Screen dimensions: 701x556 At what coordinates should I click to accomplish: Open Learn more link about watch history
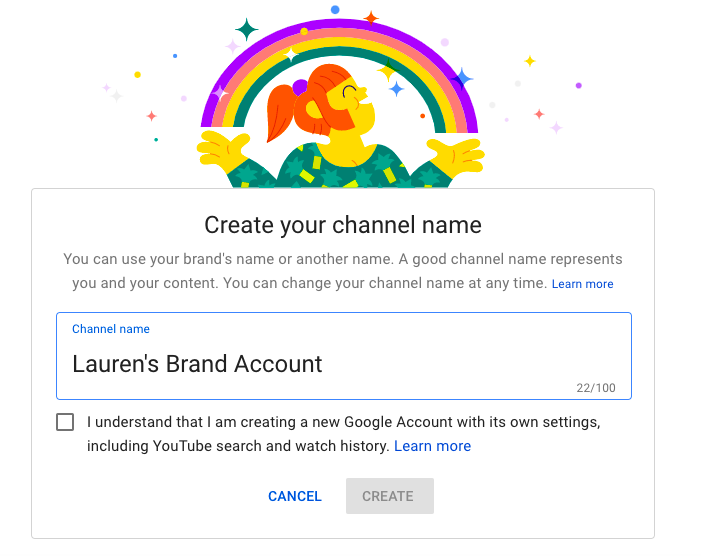(x=432, y=446)
